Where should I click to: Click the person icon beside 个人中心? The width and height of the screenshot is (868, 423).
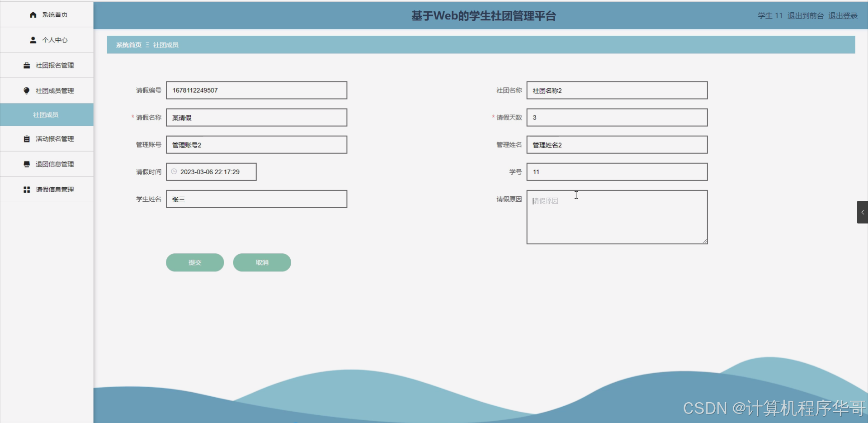(x=33, y=40)
